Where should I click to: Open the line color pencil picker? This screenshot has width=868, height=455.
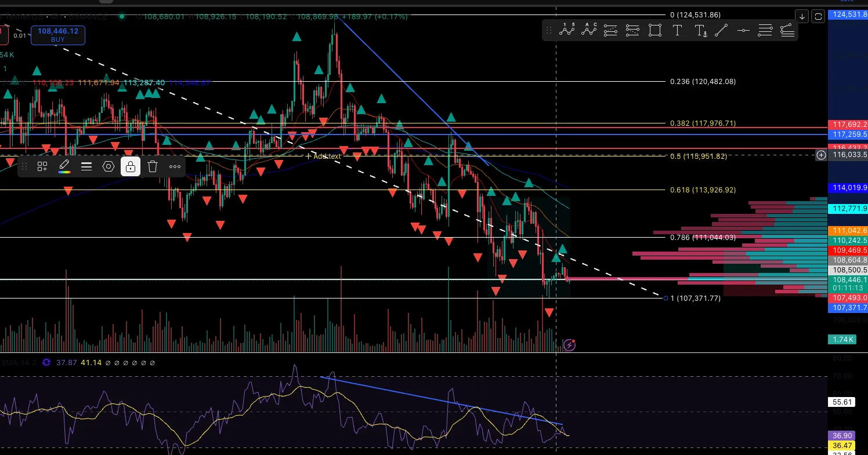tap(64, 167)
